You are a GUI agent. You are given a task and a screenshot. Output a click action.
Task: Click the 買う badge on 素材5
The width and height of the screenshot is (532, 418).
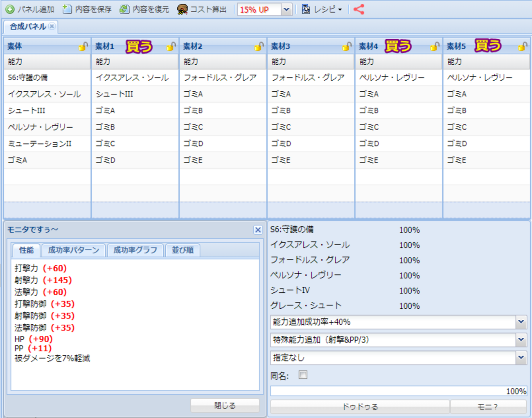click(488, 46)
